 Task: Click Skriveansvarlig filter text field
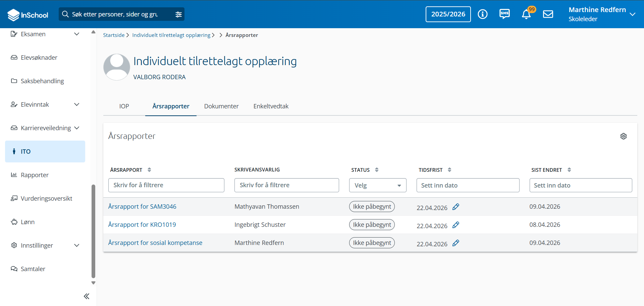[287, 185]
